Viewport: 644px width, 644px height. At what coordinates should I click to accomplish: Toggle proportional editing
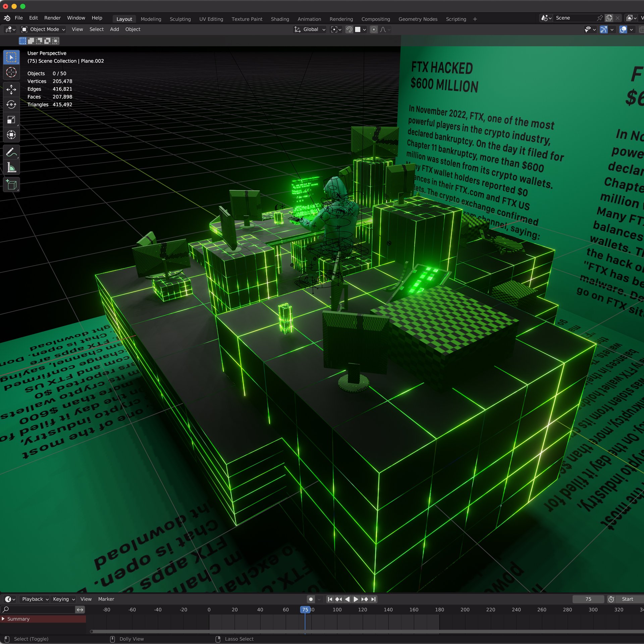point(374,30)
